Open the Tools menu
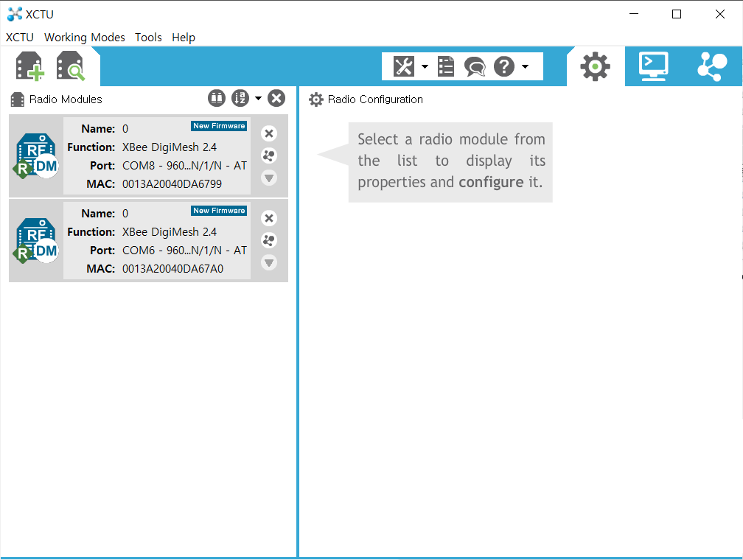 coord(148,38)
